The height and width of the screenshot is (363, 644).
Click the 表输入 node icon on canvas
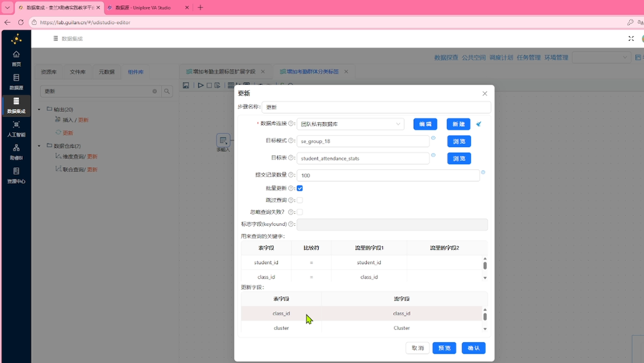pyautogui.click(x=223, y=140)
